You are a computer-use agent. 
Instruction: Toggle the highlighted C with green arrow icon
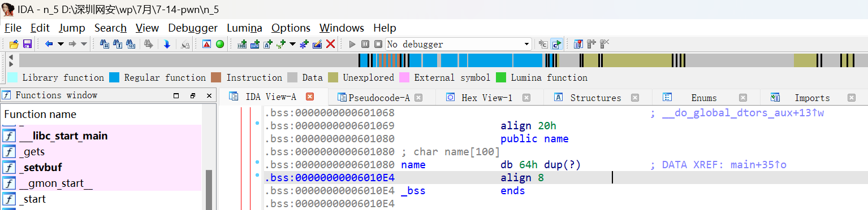pyautogui.click(x=557, y=43)
